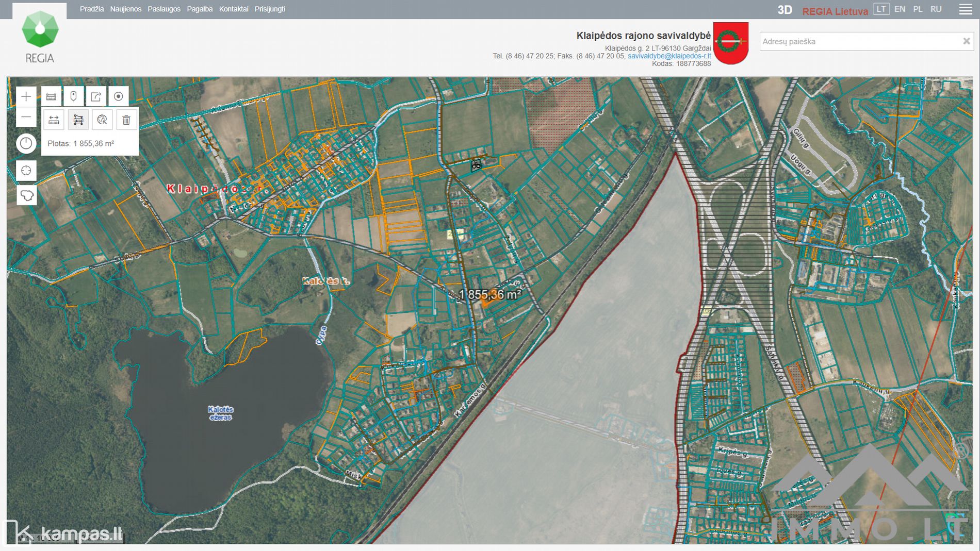The image size is (980, 551).
Task: Delete measurements with the trash icon
Action: 126,120
